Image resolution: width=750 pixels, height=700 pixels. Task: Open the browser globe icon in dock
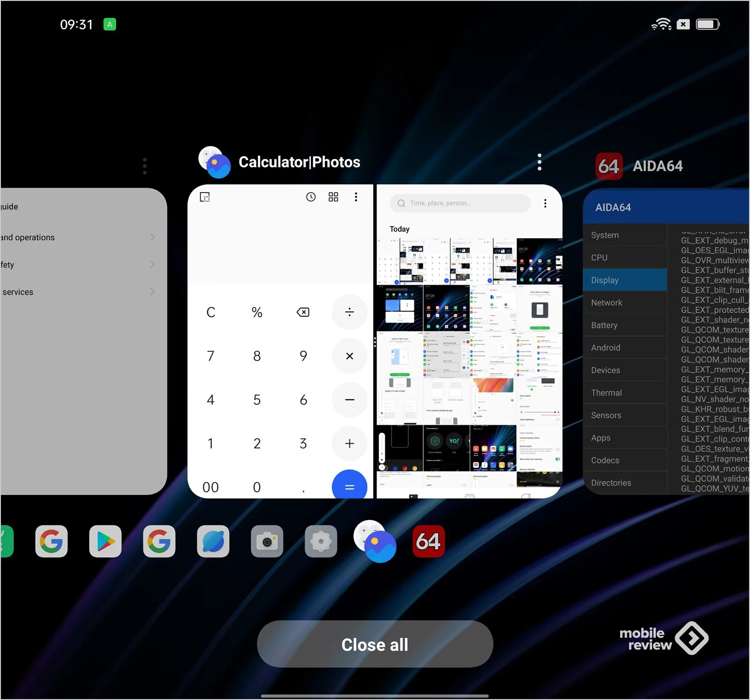(x=213, y=541)
